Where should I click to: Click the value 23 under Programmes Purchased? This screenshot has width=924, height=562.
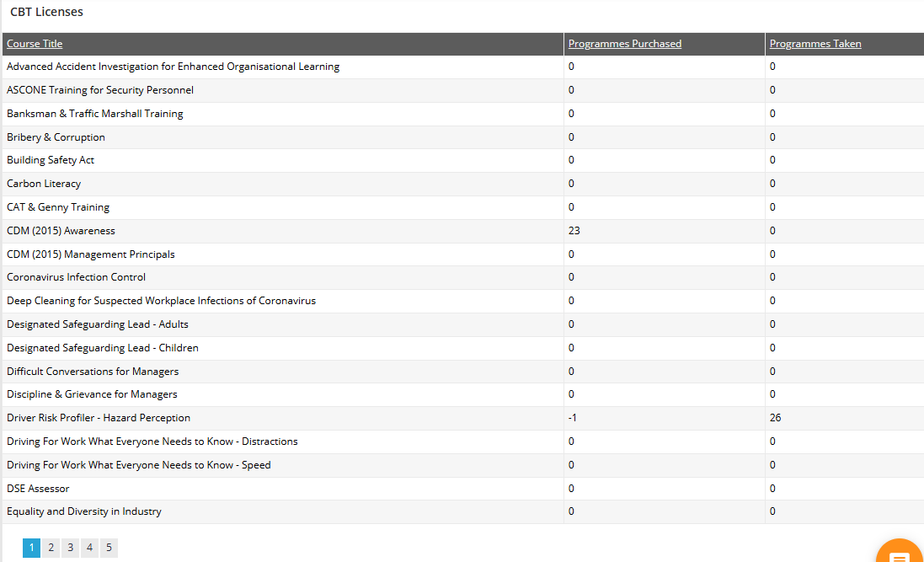(574, 231)
